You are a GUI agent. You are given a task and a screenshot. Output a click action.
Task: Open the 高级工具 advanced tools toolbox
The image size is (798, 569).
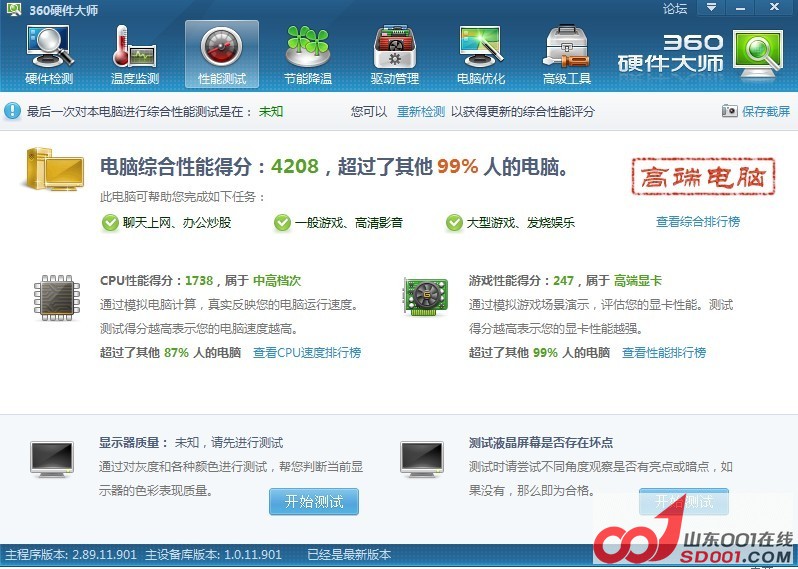point(567,55)
